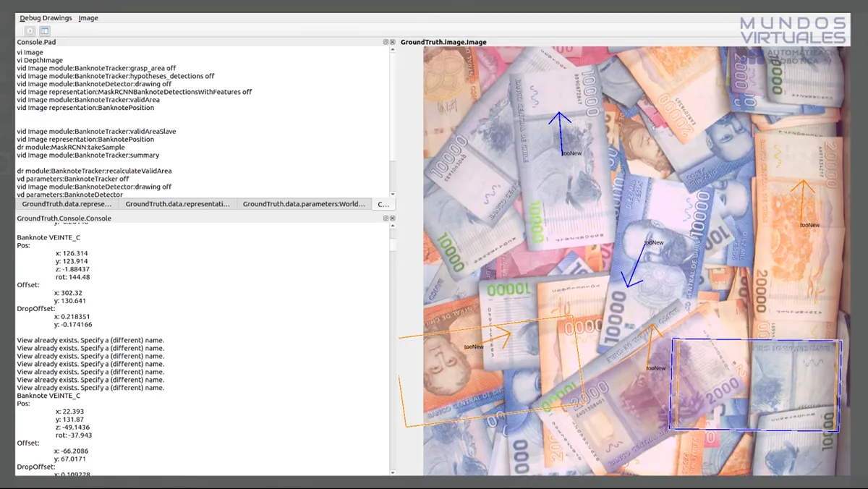
Task: Click line 'vid Image module:BanknoteTracker:validArea'
Action: pyautogui.click(x=88, y=100)
